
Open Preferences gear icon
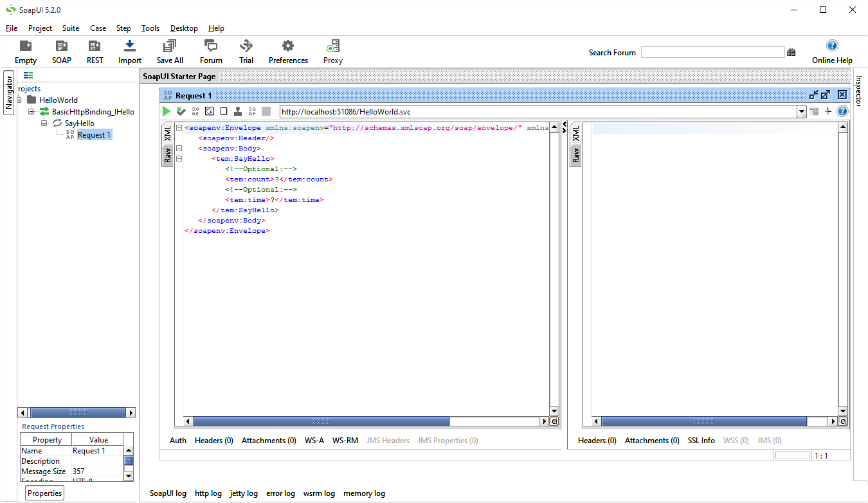288,51
